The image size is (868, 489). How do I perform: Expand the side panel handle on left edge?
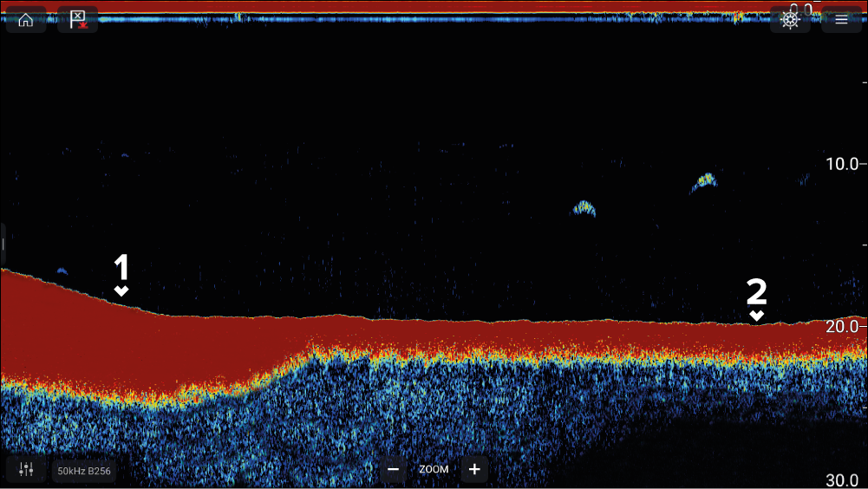[3, 244]
